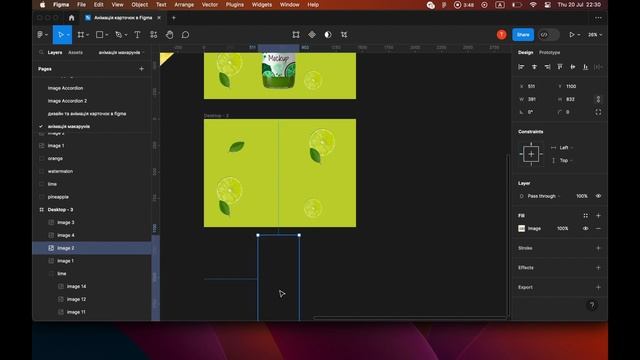Select the pineapple layer
The width and height of the screenshot is (640, 360).
(92, 197)
